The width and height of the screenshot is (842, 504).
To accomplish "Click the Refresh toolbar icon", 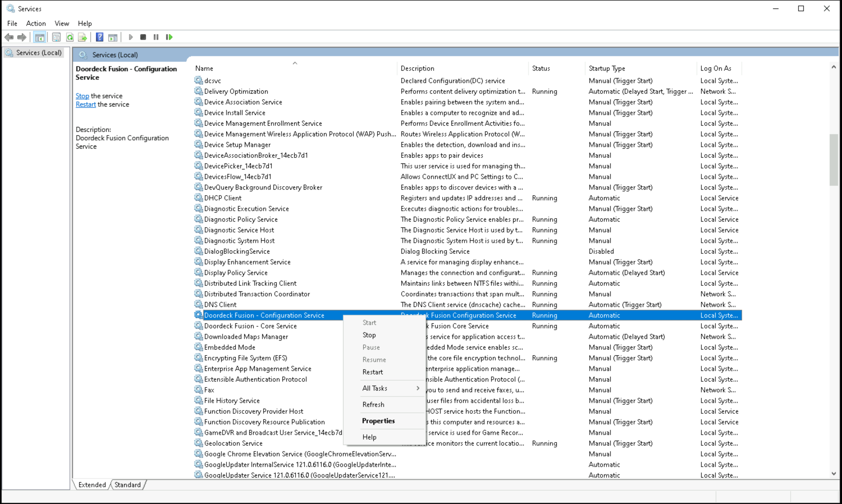I will click(x=70, y=37).
